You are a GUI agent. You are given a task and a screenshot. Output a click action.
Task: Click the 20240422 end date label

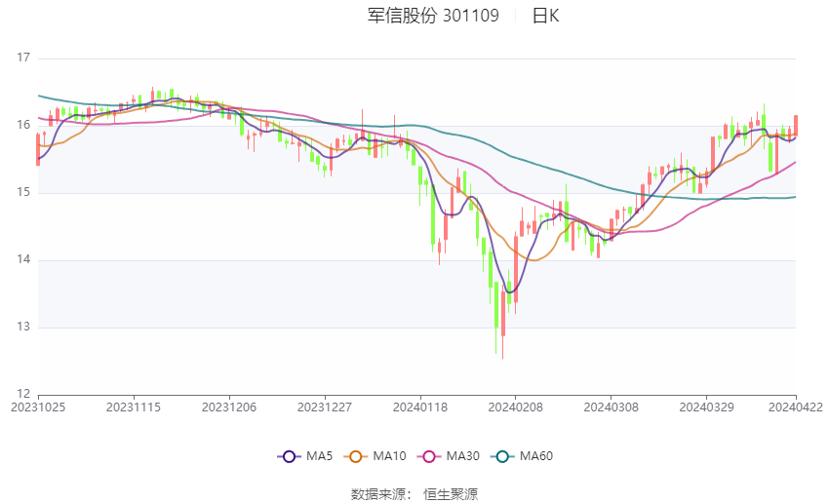click(x=796, y=406)
